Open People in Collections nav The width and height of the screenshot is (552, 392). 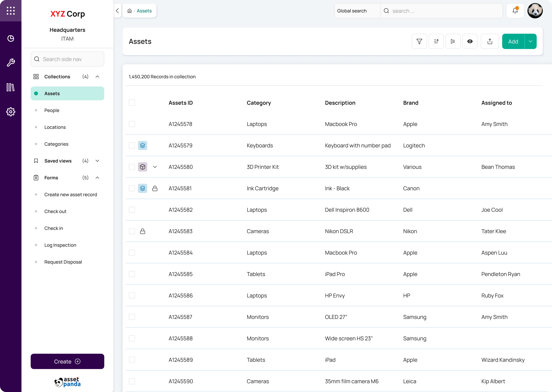click(x=52, y=110)
